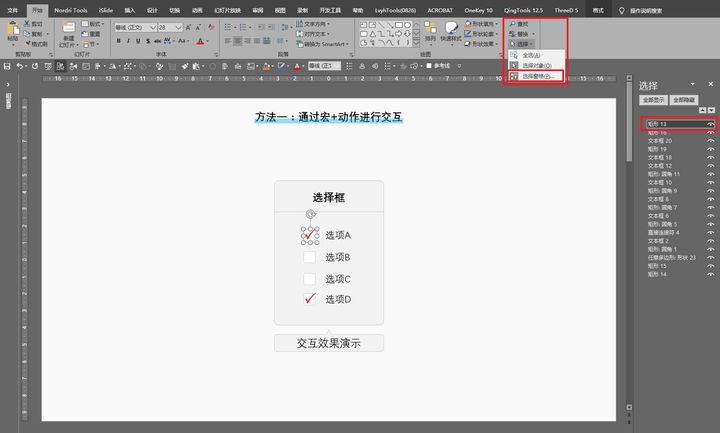Select 任意多边形 in selection list
Image resolution: width=720 pixels, height=433 pixels.
point(672,258)
